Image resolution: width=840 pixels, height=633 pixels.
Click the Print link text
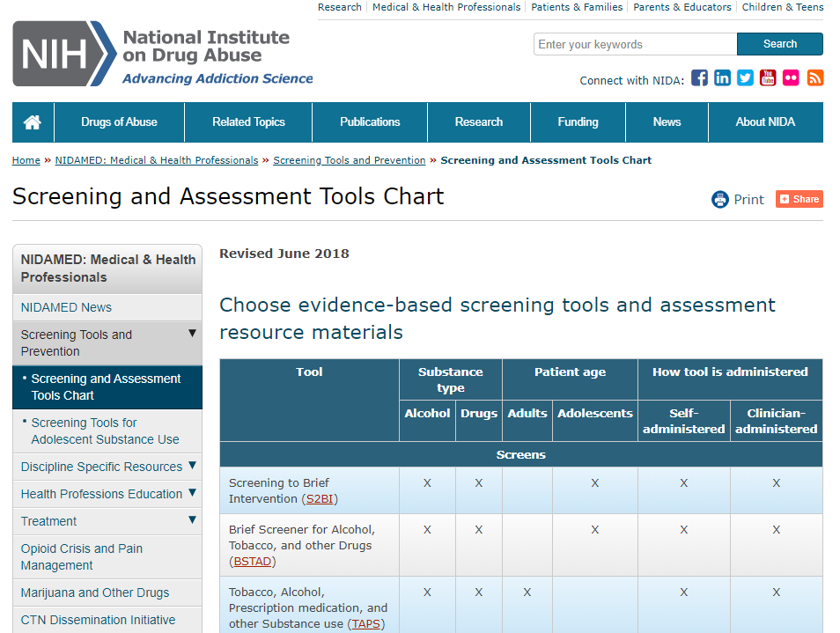(x=749, y=200)
